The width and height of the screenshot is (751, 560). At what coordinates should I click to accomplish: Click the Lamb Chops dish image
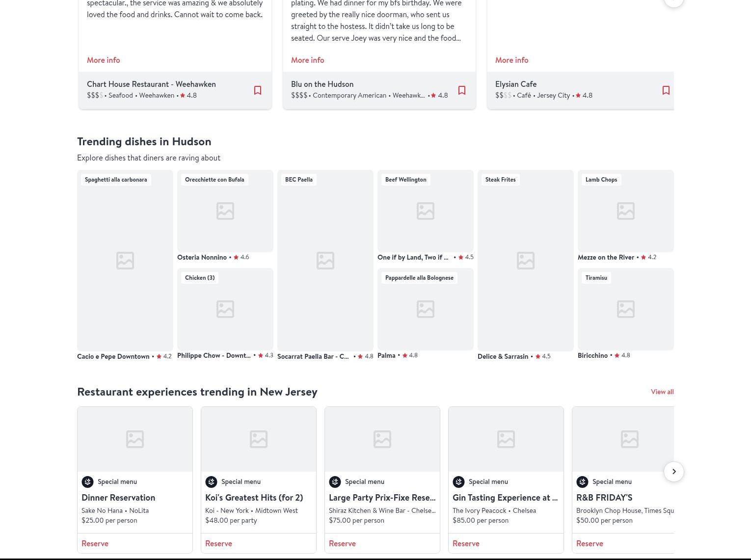coord(625,211)
